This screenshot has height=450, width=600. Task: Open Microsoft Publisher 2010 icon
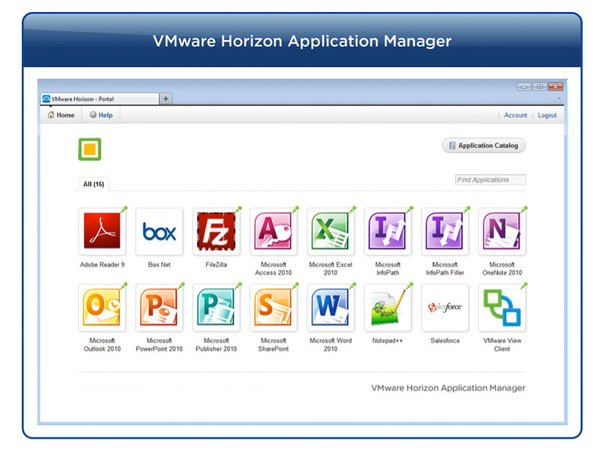point(216,308)
